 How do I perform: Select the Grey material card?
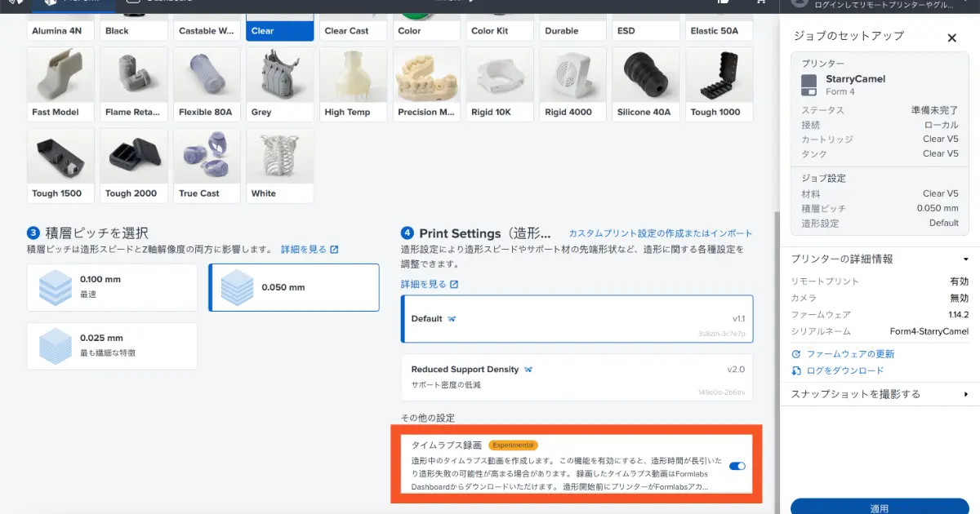[280, 84]
